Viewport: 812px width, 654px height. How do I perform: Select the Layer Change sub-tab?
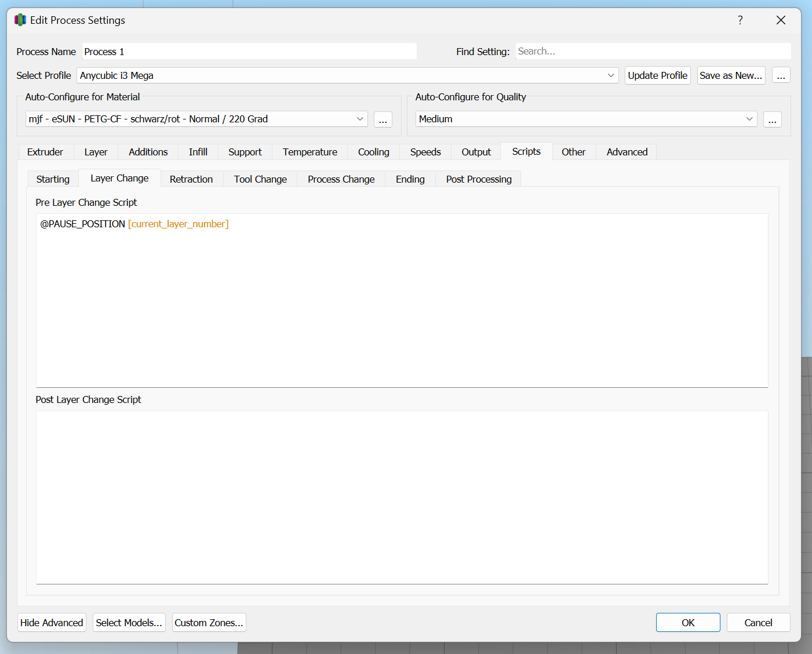pos(119,178)
